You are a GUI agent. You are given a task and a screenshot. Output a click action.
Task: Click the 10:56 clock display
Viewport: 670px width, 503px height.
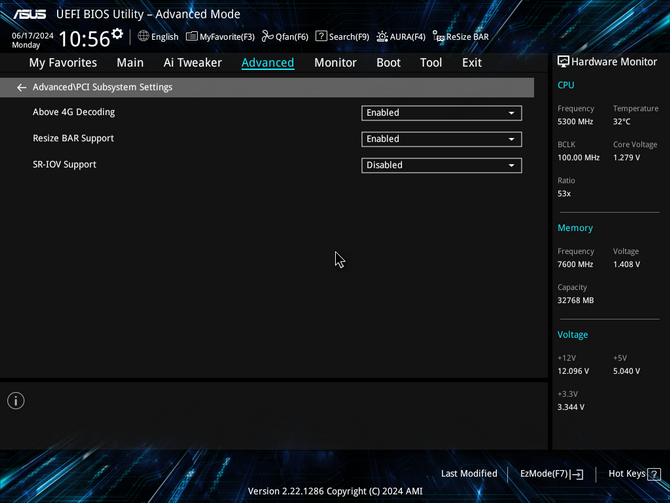(x=84, y=39)
